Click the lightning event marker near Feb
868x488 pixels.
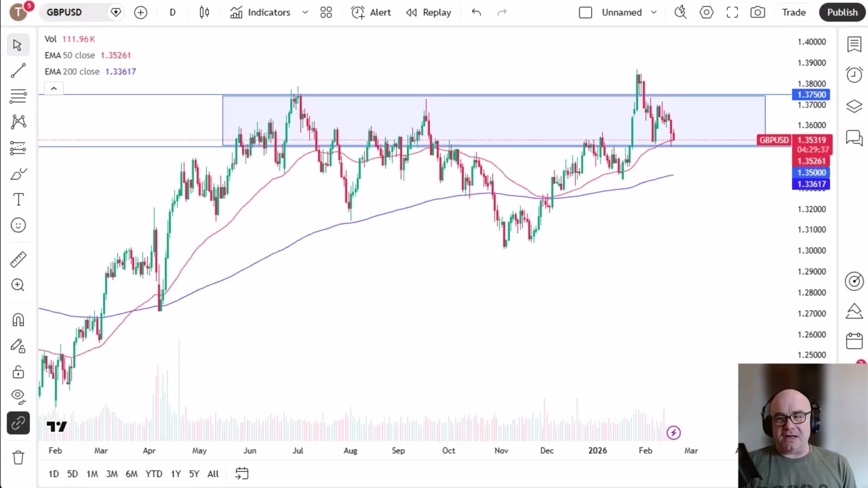673,432
